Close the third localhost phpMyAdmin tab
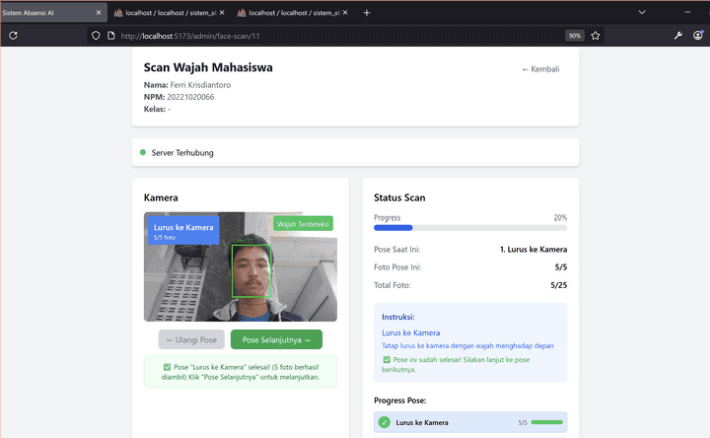 click(345, 13)
